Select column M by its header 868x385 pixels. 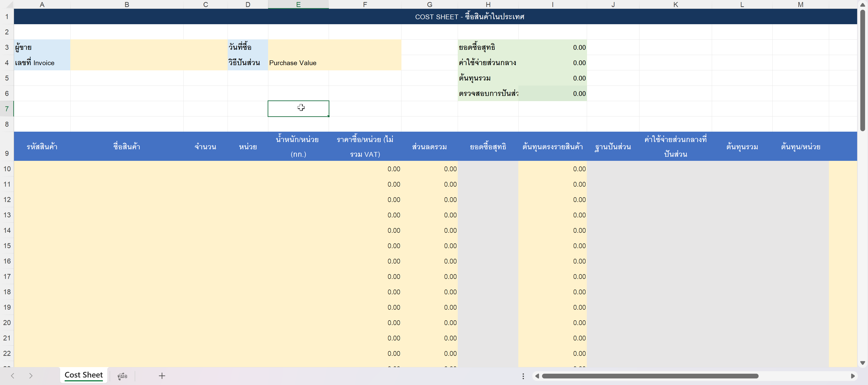[x=801, y=4]
